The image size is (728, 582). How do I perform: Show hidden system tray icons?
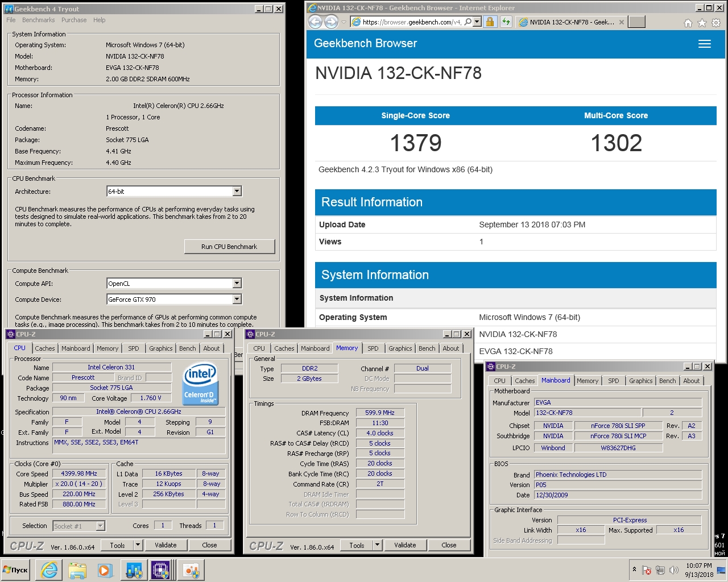(x=634, y=569)
